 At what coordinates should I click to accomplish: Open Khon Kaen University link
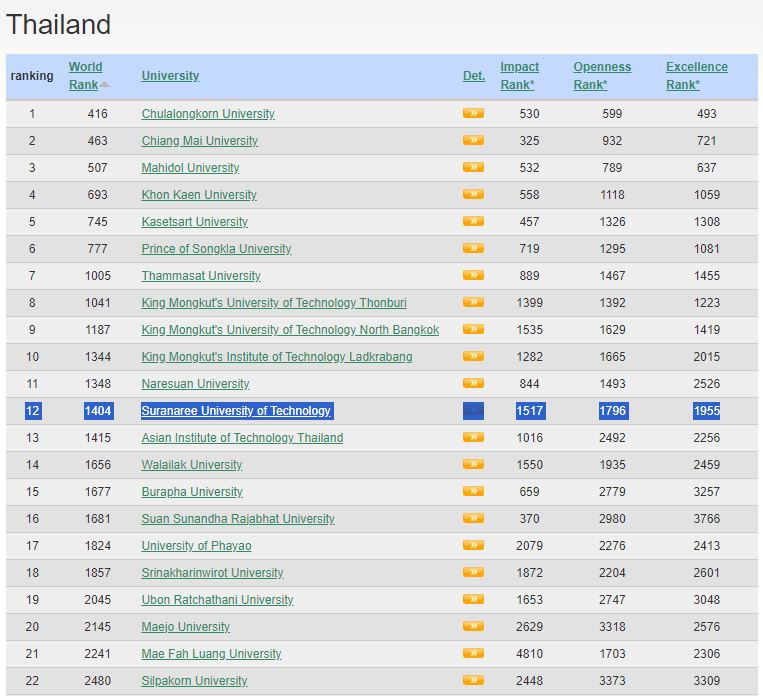199,195
